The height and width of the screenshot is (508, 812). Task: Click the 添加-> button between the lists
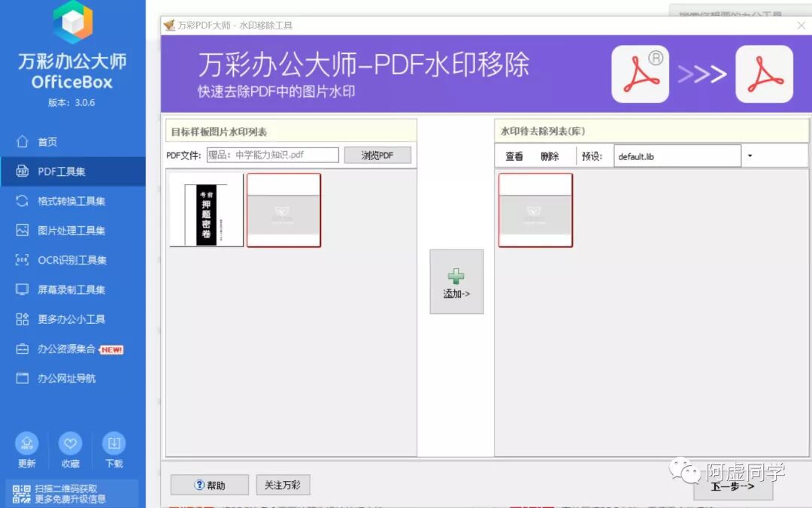pos(456,282)
